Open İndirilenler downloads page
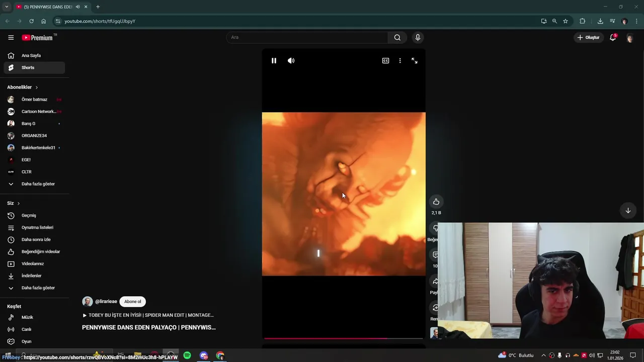644x362 pixels. [34, 276]
